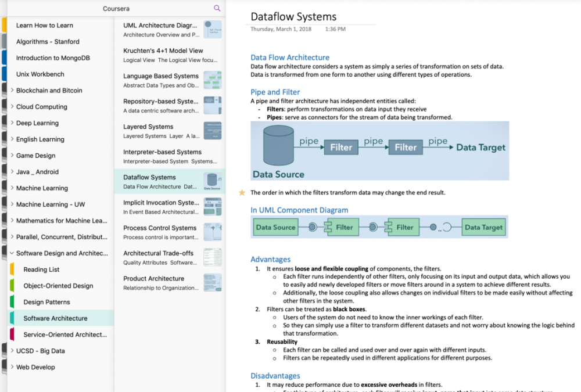This screenshot has width=581, height=392.
Task: Open the Product Architecture page
Action: click(170, 283)
